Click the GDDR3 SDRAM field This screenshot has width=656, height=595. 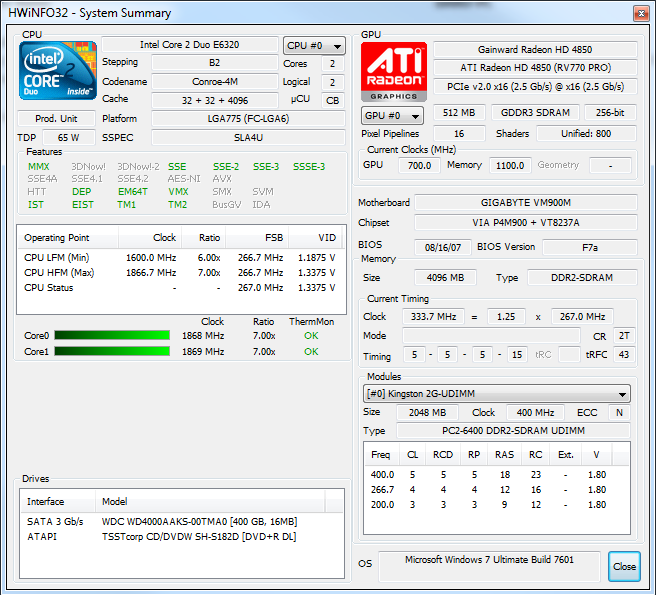pos(535,113)
